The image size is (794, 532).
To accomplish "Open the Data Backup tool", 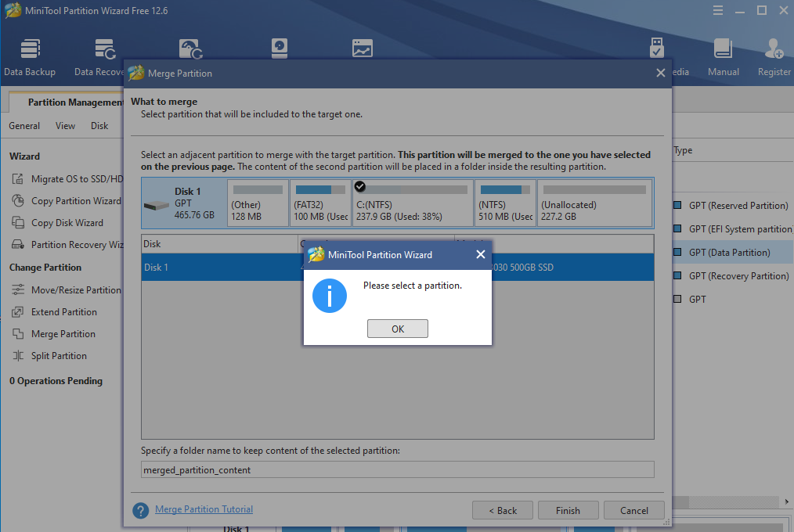I will 30,58.
